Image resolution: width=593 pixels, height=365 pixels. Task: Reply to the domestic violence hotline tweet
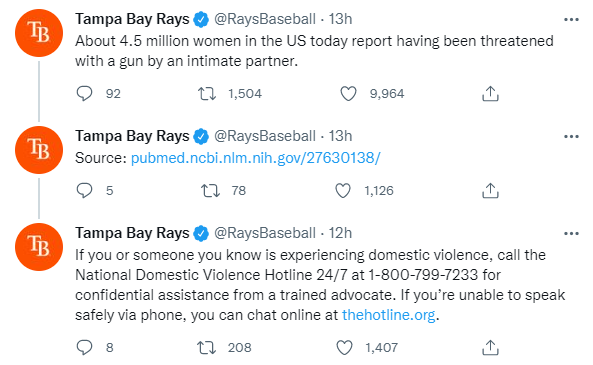84,347
